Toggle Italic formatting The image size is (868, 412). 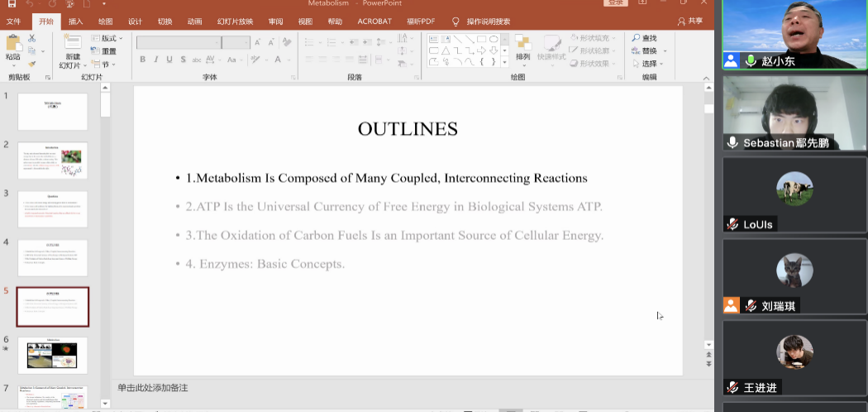coord(156,60)
